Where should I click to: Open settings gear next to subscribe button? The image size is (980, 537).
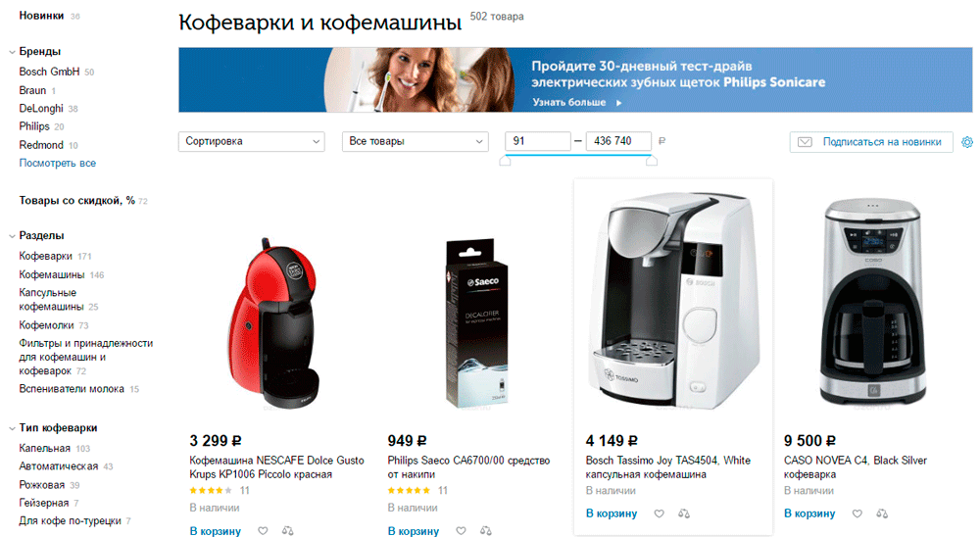point(967,142)
